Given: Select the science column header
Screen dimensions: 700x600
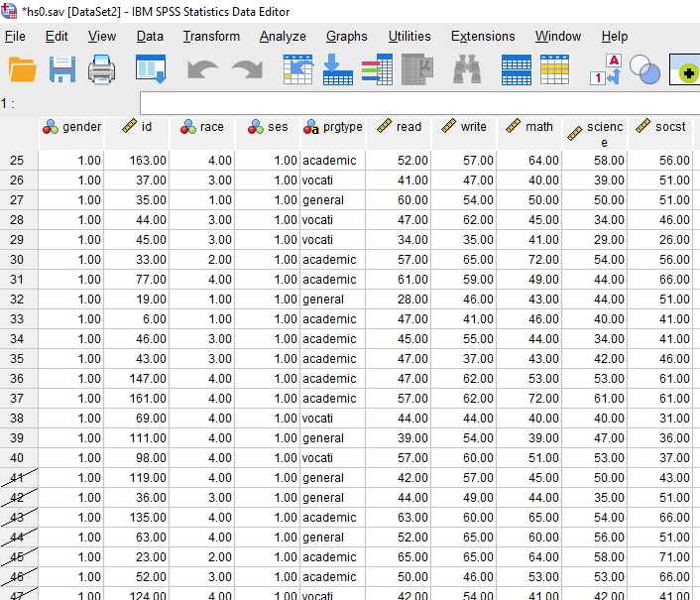Looking at the screenshot, I should tap(595, 134).
